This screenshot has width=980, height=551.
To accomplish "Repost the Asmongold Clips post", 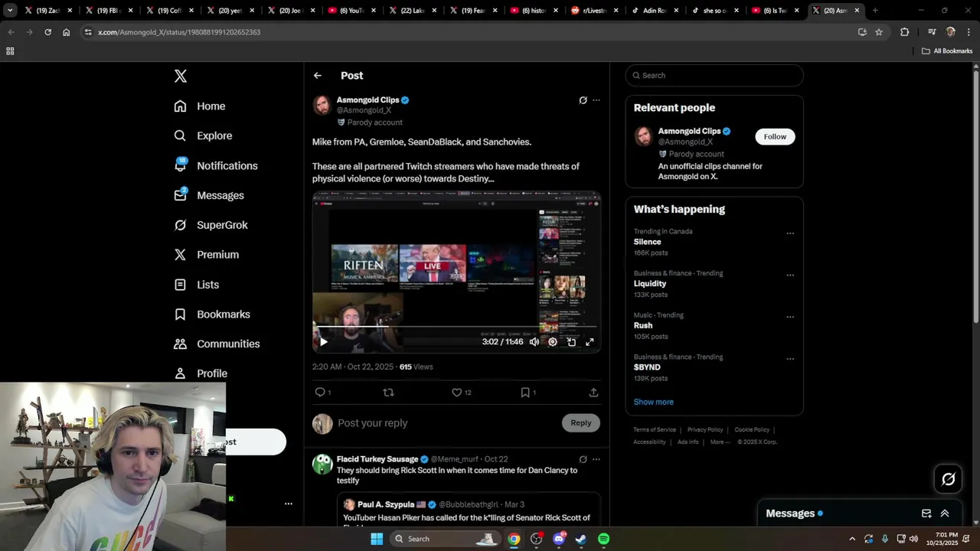I will pos(388,393).
